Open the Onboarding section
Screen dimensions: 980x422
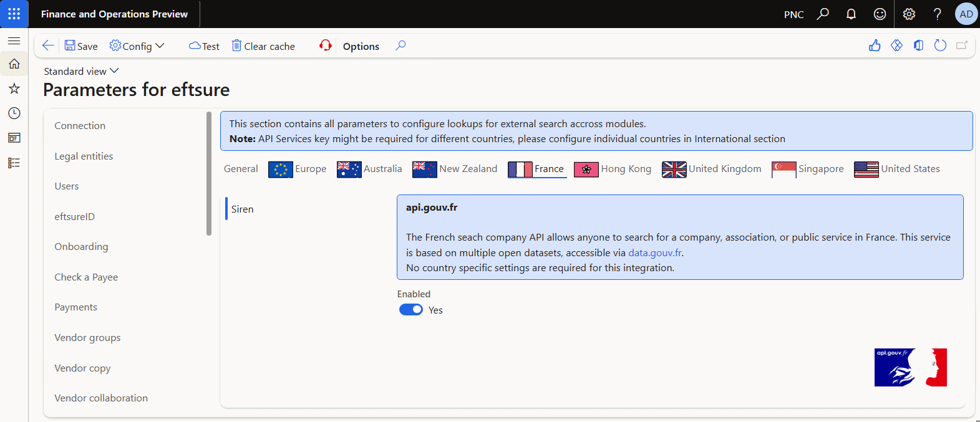tap(81, 246)
